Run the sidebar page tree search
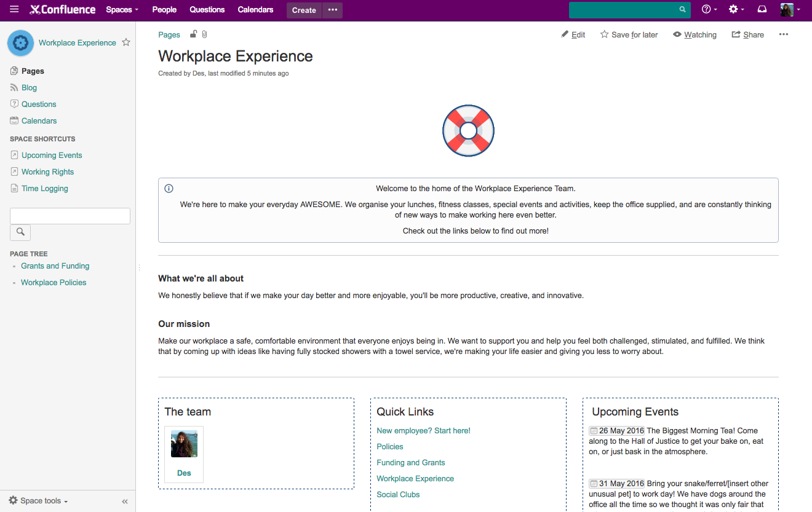This screenshot has height=512, width=812. pyautogui.click(x=20, y=232)
